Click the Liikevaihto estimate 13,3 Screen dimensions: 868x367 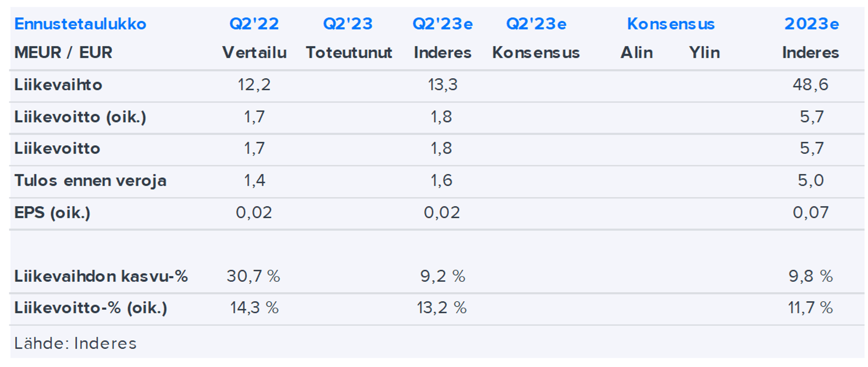coord(442,85)
